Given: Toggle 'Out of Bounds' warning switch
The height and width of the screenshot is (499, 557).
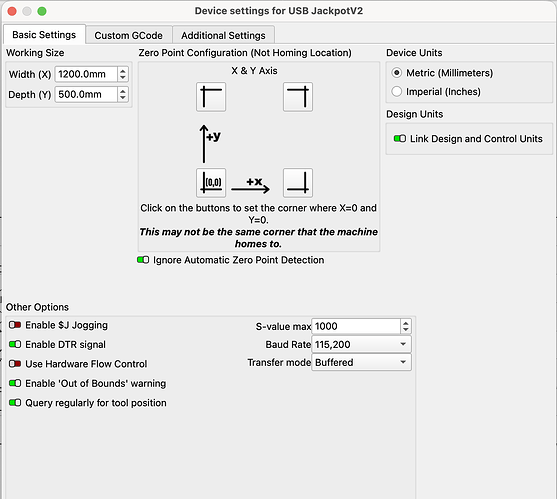Looking at the screenshot, I should click(15, 383).
